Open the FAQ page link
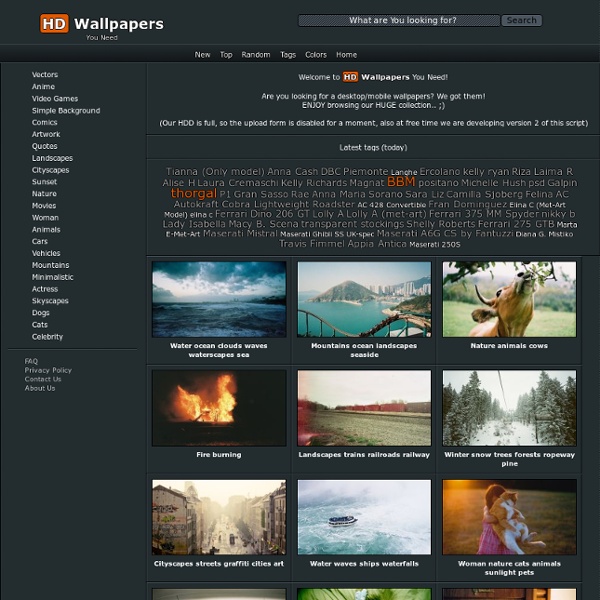 coord(31,361)
